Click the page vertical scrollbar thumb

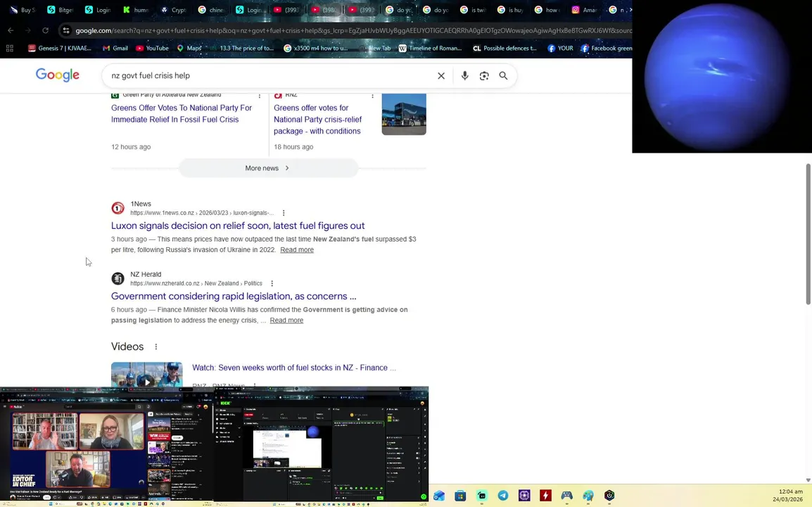click(x=808, y=234)
